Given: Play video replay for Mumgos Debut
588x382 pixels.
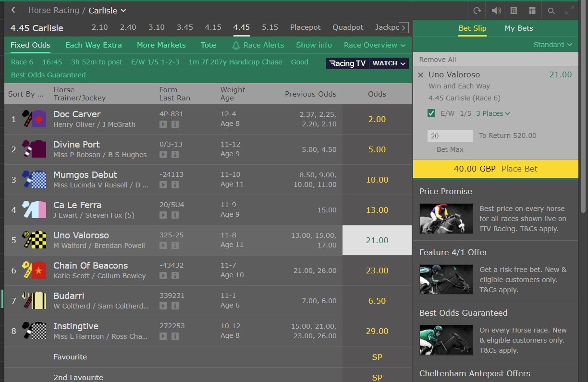Looking at the screenshot, I should pos(163,185).
